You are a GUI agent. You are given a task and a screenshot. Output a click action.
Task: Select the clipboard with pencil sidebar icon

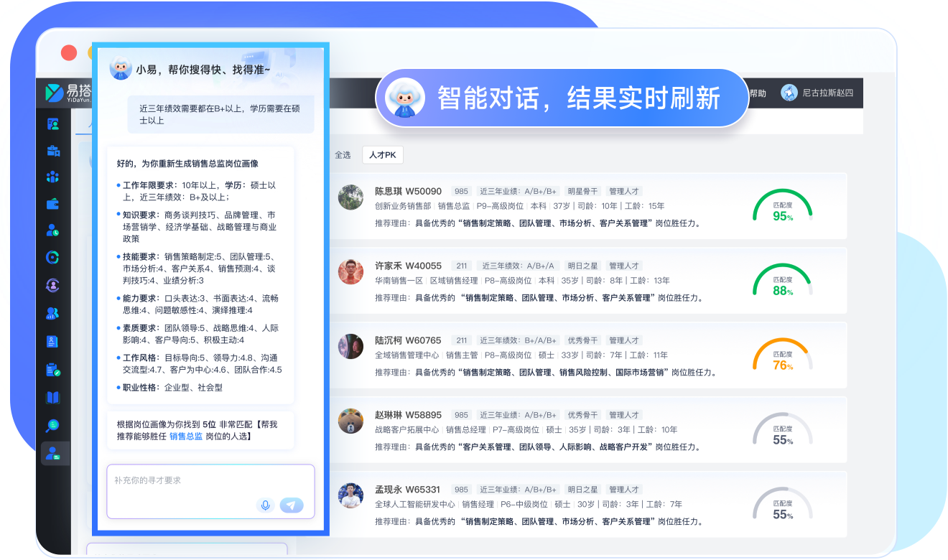click(x=53, y=370)
